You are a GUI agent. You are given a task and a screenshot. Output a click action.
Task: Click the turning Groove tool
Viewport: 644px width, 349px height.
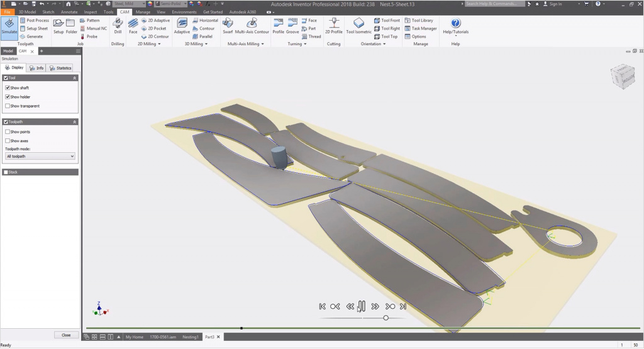point(292,26)
